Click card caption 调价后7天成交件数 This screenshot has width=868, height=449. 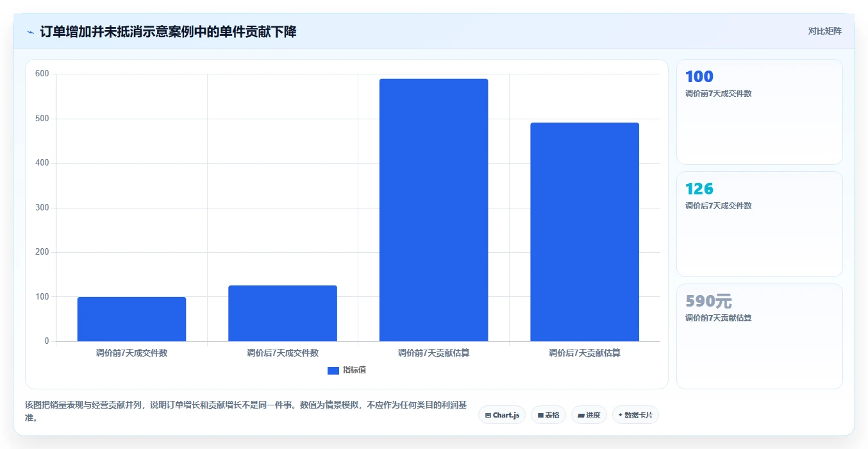pos(719,206)
